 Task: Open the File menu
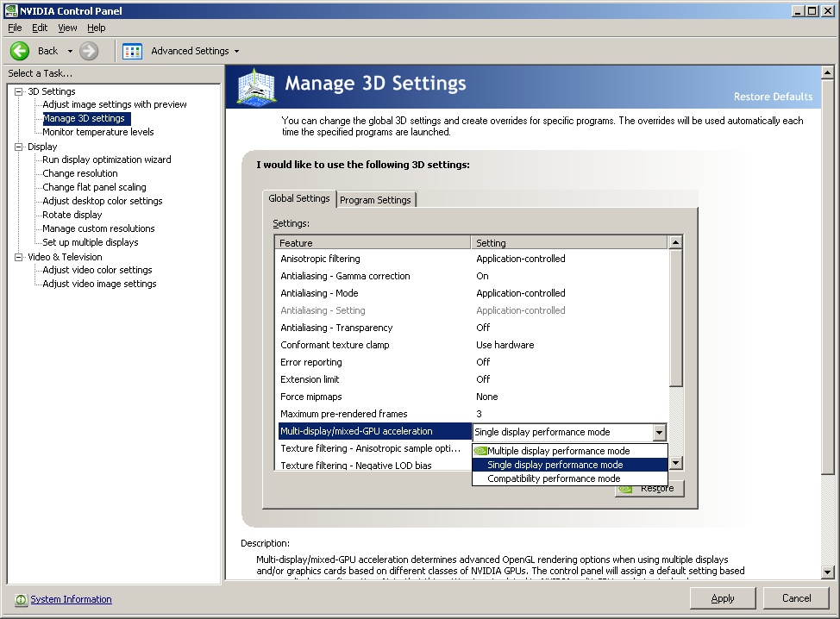click(x=15, y=28)
